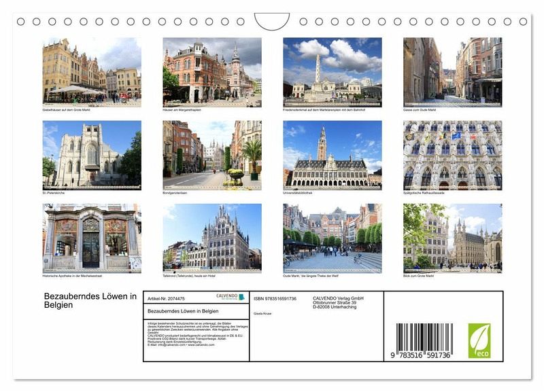Select the Tafelrond hotel photo
This screenshot has height=392, width=544.
[x=212, y=236]
